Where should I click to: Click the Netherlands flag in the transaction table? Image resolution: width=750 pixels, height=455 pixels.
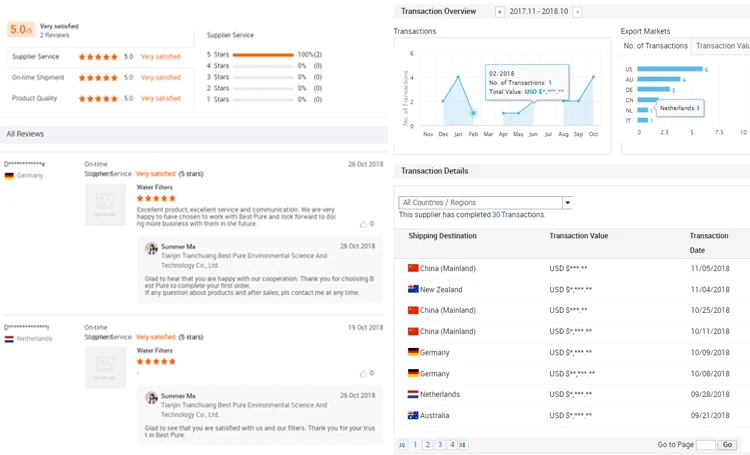413,394
